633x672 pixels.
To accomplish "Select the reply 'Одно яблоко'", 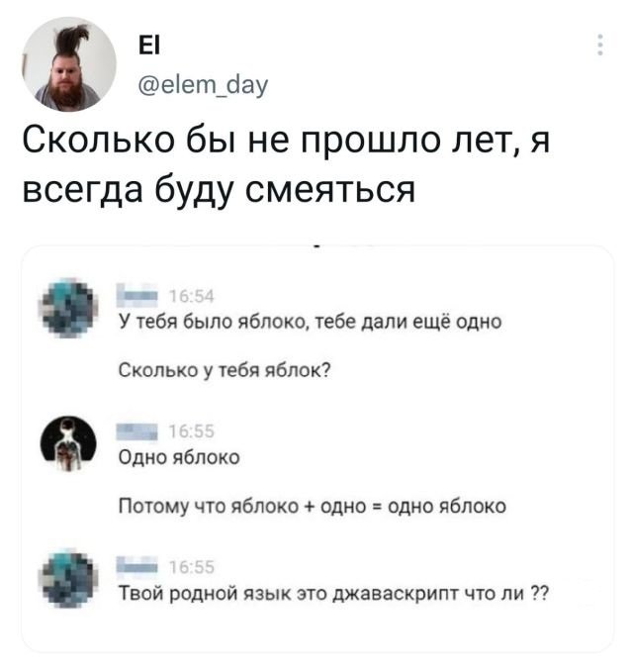I will [x=179, y=457].
